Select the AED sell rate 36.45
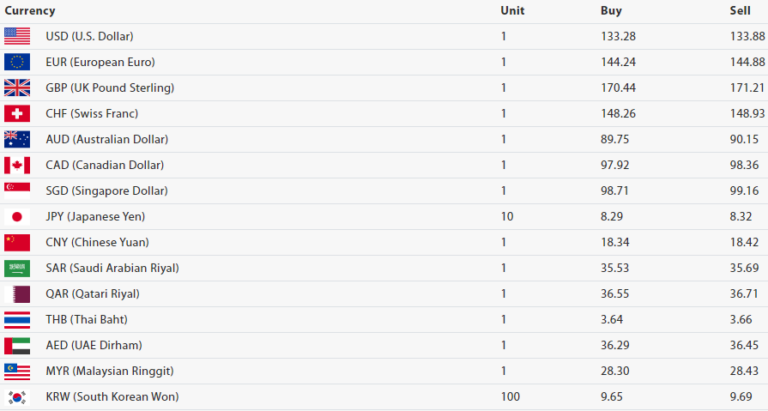 point(746,345)
